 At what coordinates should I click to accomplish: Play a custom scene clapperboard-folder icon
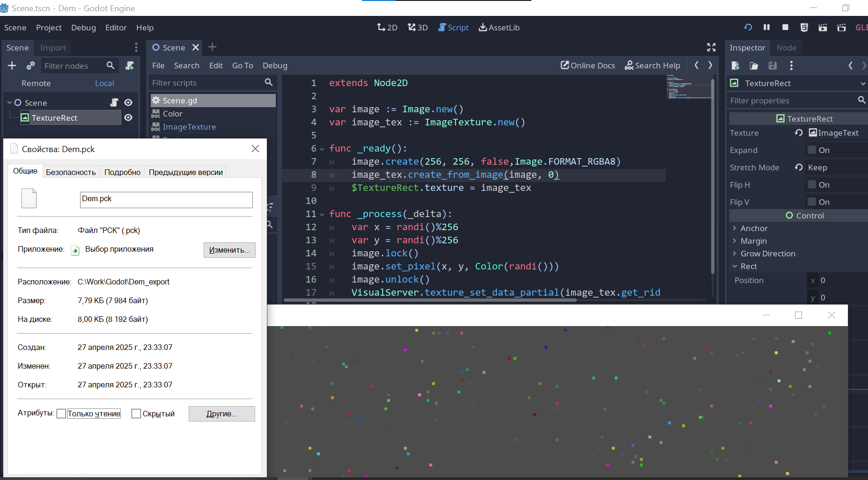pyautogui.click(x=841, y=28)
